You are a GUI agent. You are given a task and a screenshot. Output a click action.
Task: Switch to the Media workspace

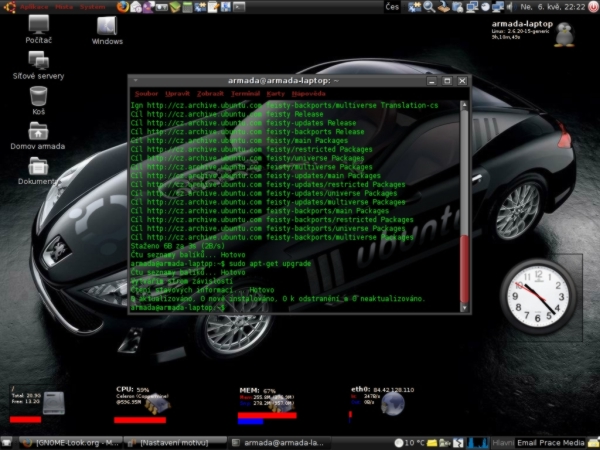coord(572,443)
